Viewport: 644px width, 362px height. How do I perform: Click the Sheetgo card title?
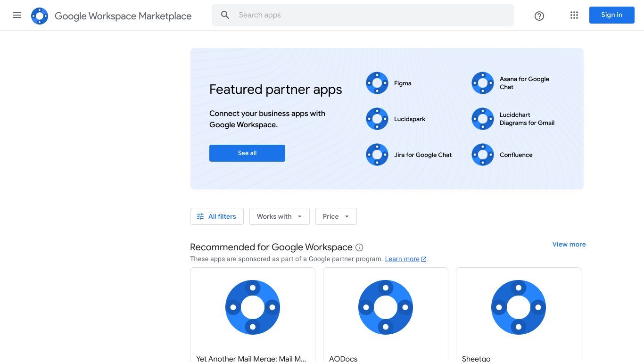tap(476, 358)
